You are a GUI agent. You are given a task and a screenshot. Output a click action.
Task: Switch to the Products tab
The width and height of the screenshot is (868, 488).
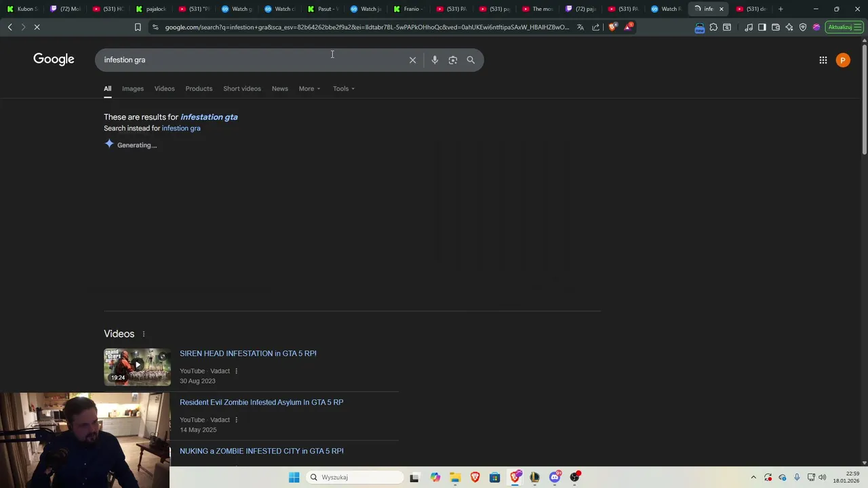tap(199, 89)
